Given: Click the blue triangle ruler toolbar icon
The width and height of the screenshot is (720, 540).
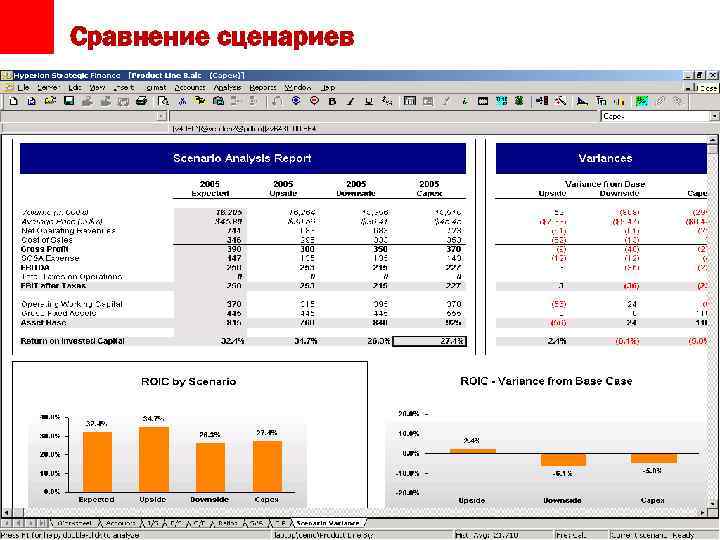Looking at the screenshot, I should [x=582, y=101].
